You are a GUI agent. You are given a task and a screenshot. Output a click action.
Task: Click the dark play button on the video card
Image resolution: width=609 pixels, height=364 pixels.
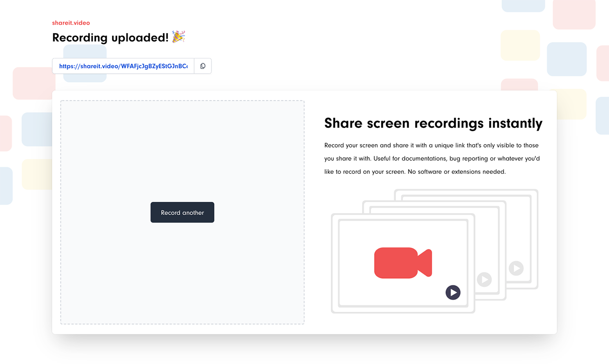click(x=453, y=292)
